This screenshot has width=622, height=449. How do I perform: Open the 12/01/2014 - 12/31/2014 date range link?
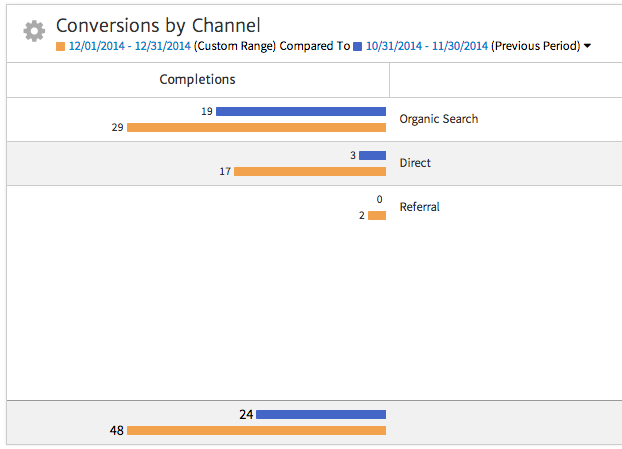pos(129,46)
